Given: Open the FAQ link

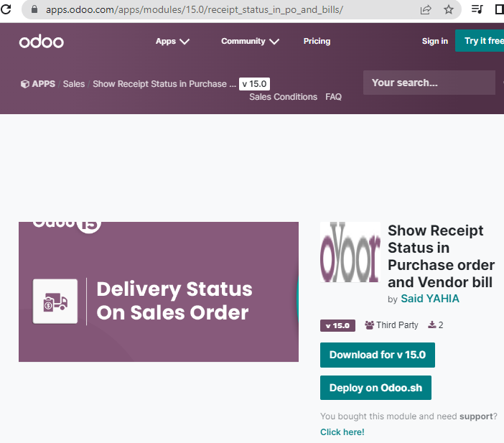Looking at the screenshot, I should click(333, 97).
